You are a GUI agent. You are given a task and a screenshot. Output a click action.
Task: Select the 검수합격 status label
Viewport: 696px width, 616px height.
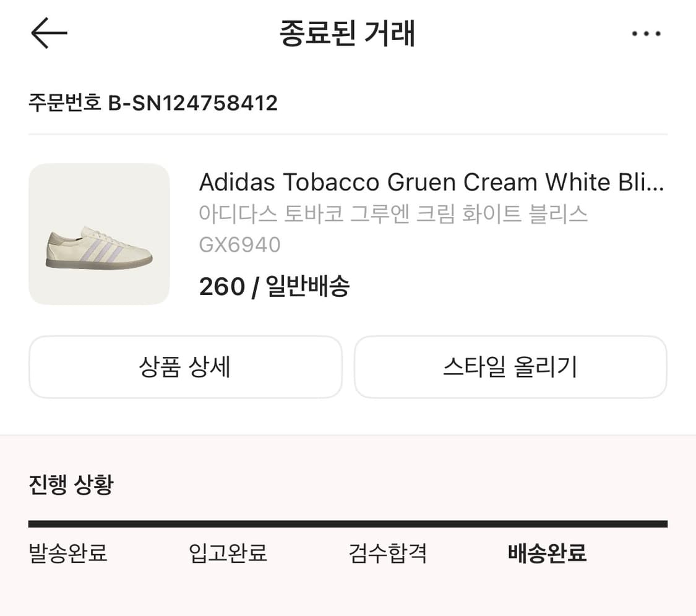tap(387, 554)
